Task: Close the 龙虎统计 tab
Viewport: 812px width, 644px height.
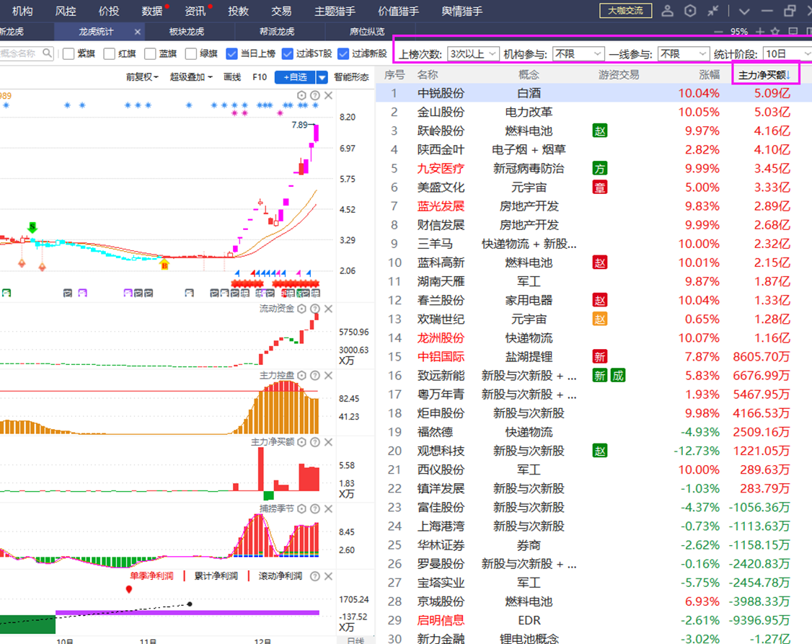Action: coord(137,32)
